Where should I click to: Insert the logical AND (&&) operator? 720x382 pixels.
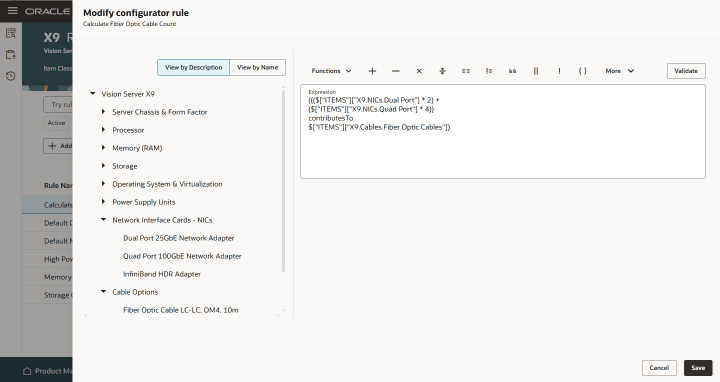pos(512,71)
